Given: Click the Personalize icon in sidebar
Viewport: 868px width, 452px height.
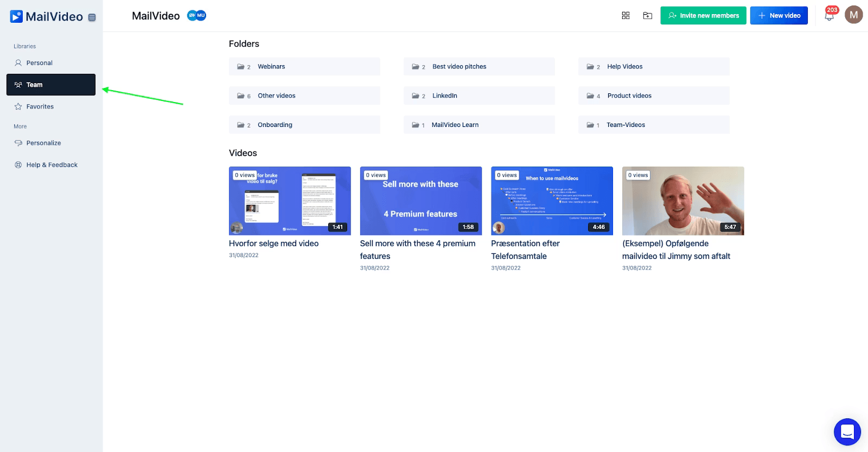Looking at the screenshot, I should tap(18, 143).
